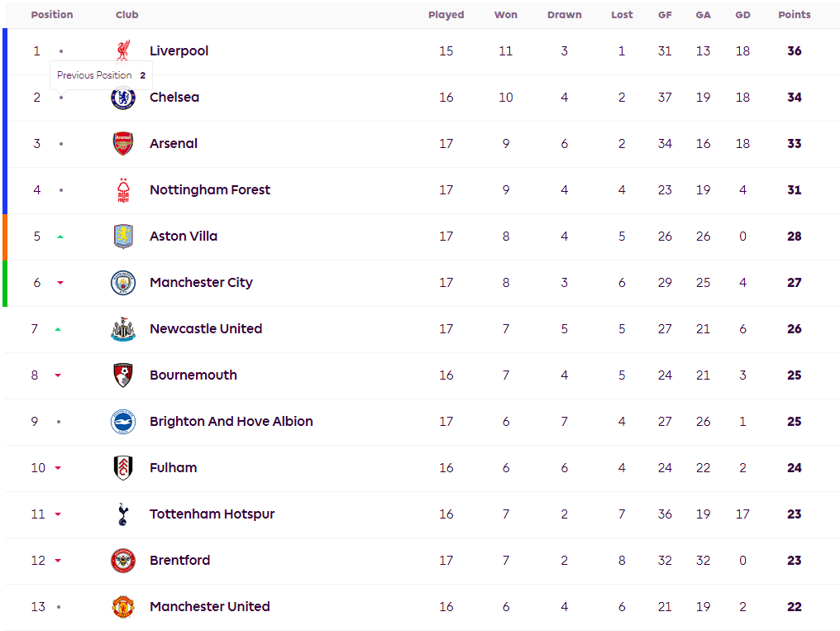The image size is (840, 631).
Task: Click the Played column header
Action: coord(446,15)
